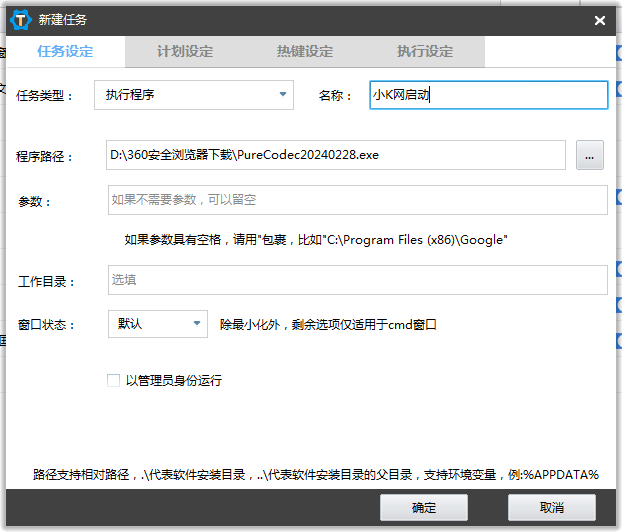Screen dimensions: 622x532
Task: Expand the 窗口状态 默认 dropdown
Action: tap(157, 324)
